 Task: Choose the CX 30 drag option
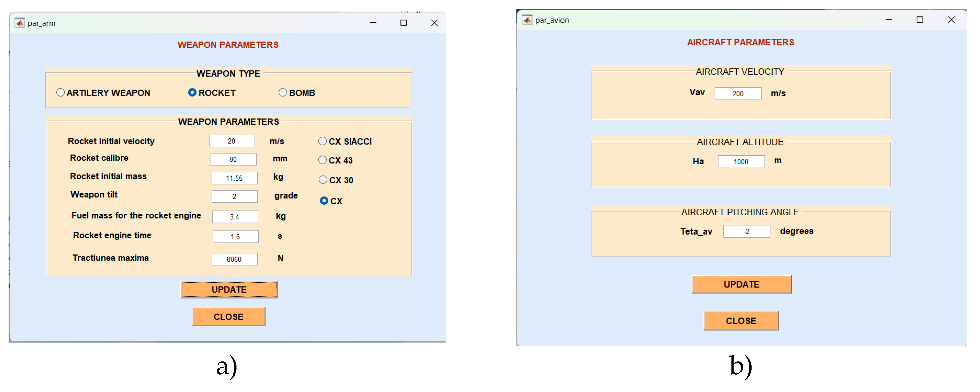pos(323,180)
